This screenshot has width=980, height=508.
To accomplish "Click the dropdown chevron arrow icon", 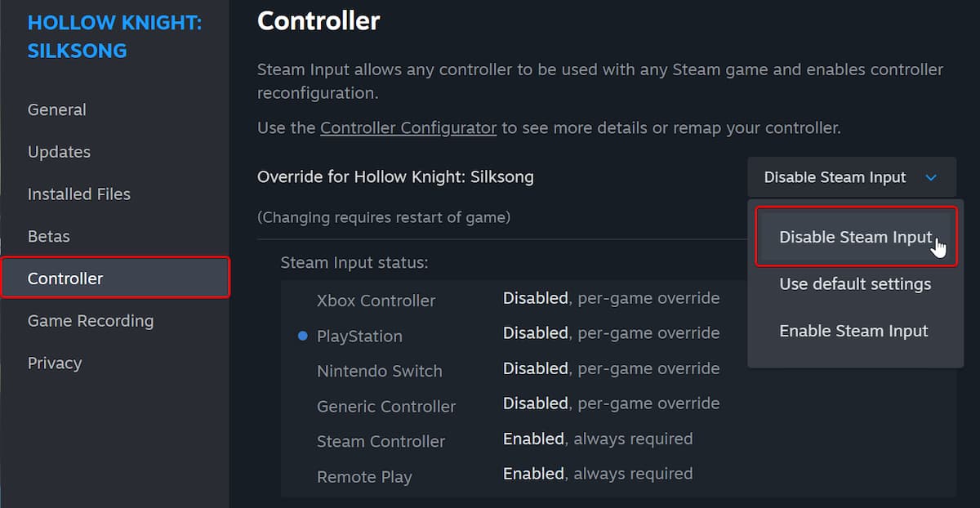I will tap(930, 177).
